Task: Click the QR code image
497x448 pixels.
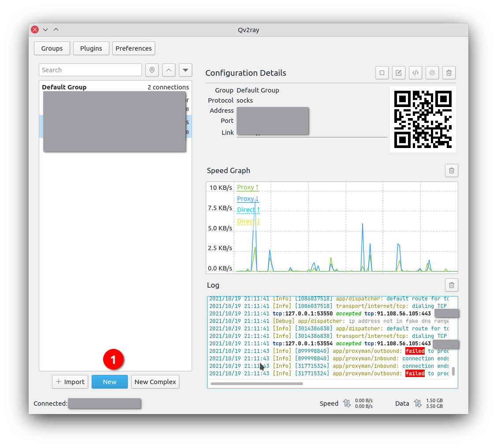Action: coord(423,119)
